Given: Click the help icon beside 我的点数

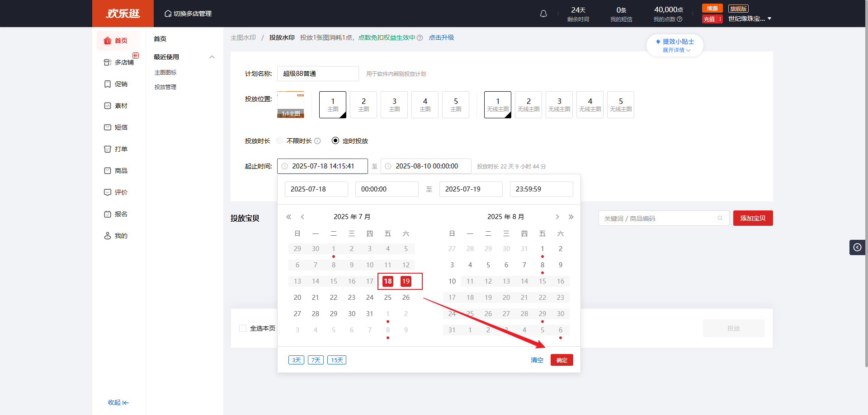Looking at the screenshot, I should pyautogui.click(x=679, y=19).
